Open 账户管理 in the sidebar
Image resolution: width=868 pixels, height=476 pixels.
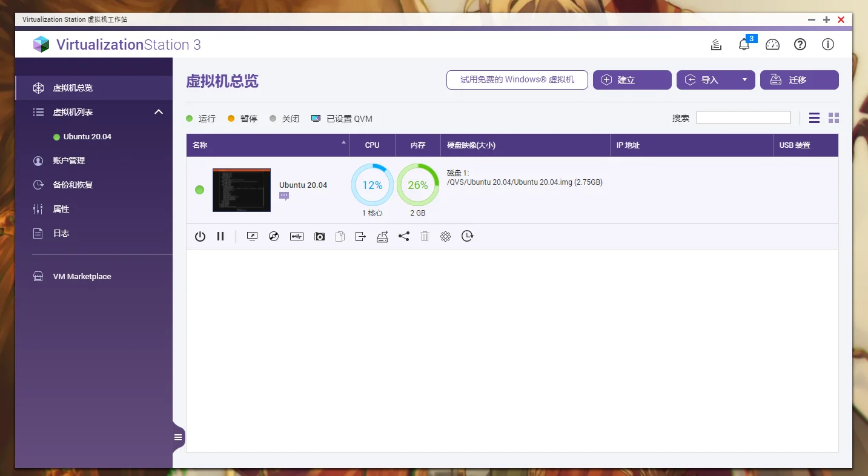[94, 160]
